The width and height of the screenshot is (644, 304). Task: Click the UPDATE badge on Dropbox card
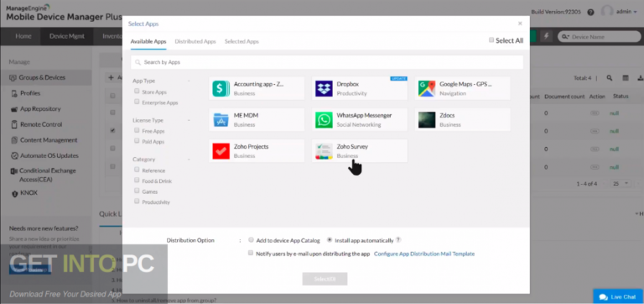coord(398,78)
